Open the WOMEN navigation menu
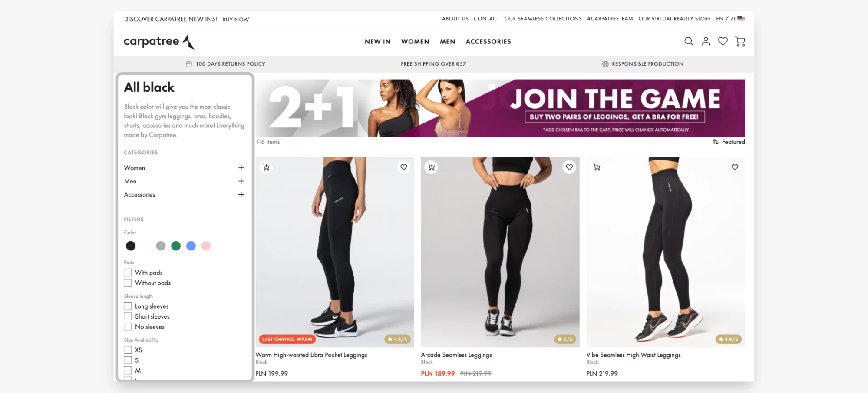 coord(415,42)
